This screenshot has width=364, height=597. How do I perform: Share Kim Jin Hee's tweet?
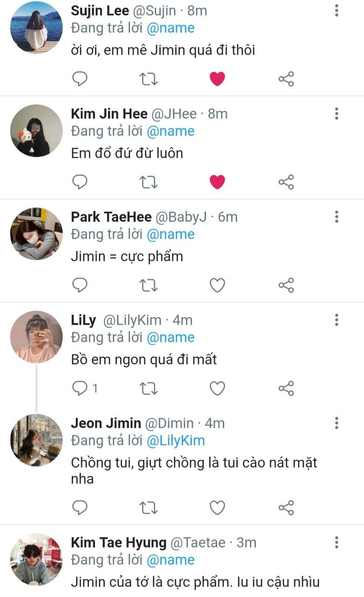click(286, 182)
